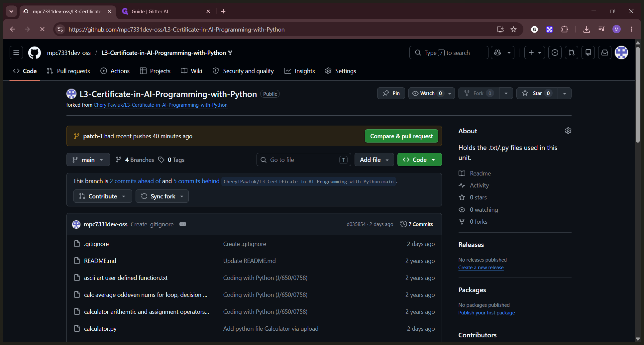
Task: Open the calculator.py file
Action: [100, 329]
